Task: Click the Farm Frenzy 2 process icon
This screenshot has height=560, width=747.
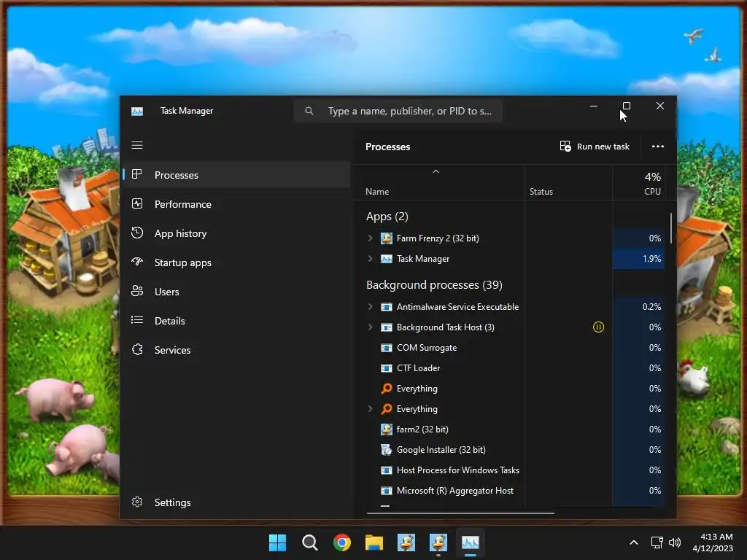Action: click(387, 238)
